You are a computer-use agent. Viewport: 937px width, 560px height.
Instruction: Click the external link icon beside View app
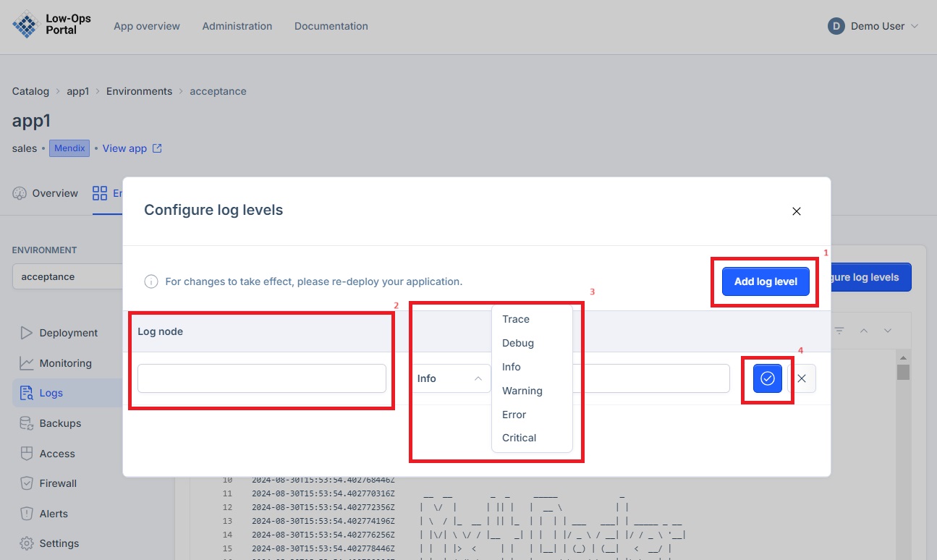click(157, 148)
